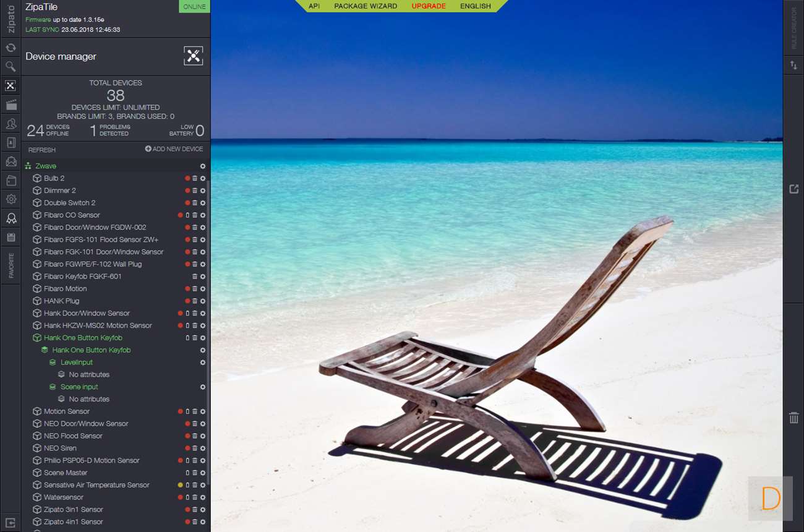Delete the Fibaro Keyfob FGKF-601 device
Viewport: 804px width, 532px height.
tap(195, 277)
